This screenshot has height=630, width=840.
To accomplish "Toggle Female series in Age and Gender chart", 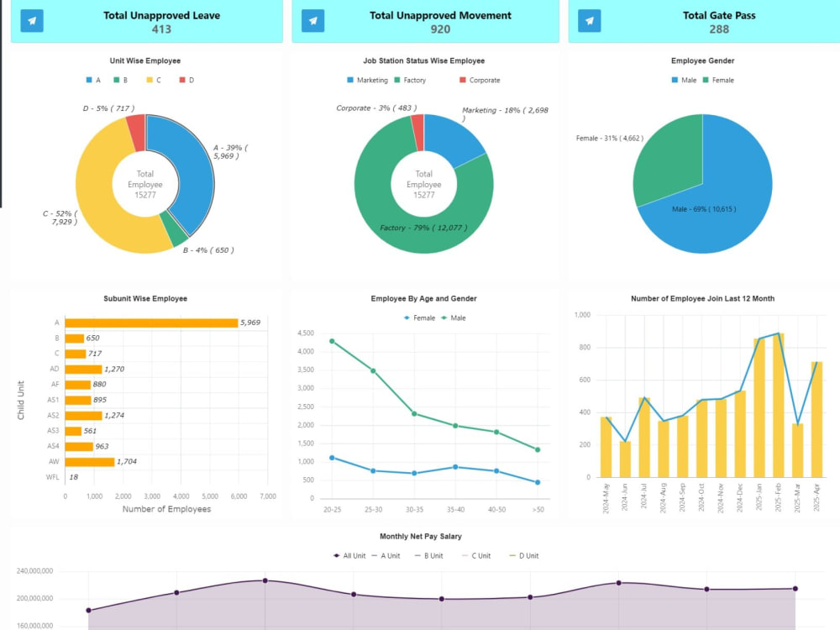I will [419, 318].
